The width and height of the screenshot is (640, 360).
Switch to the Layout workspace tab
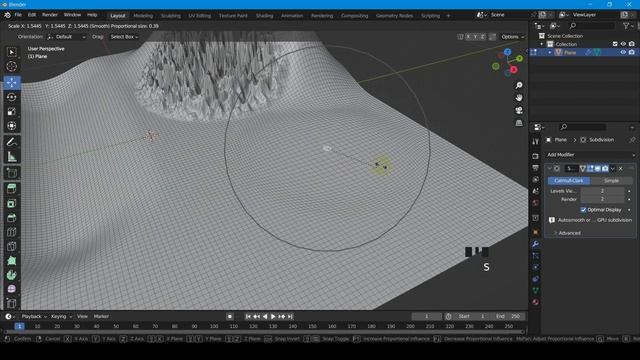[x=118, y=16]
